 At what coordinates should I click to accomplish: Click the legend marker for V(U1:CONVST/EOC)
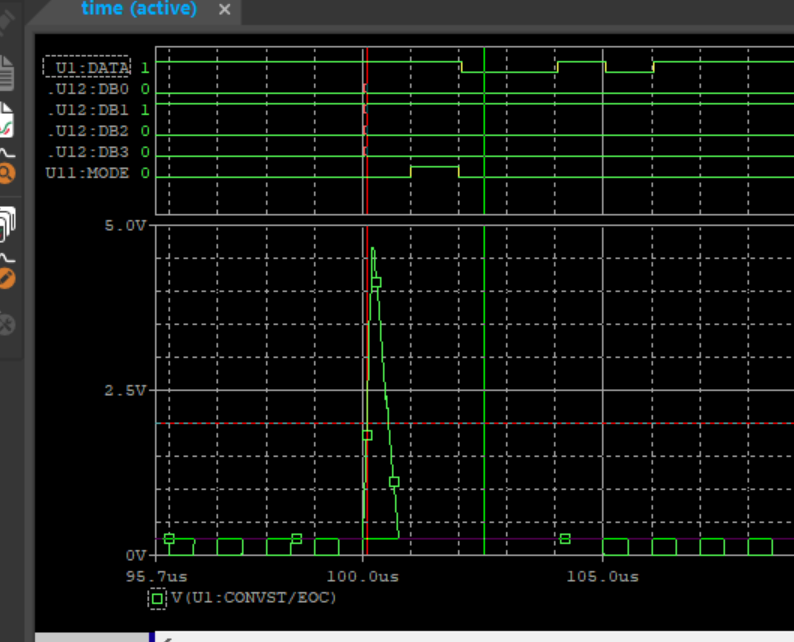[x=157, y=598]
